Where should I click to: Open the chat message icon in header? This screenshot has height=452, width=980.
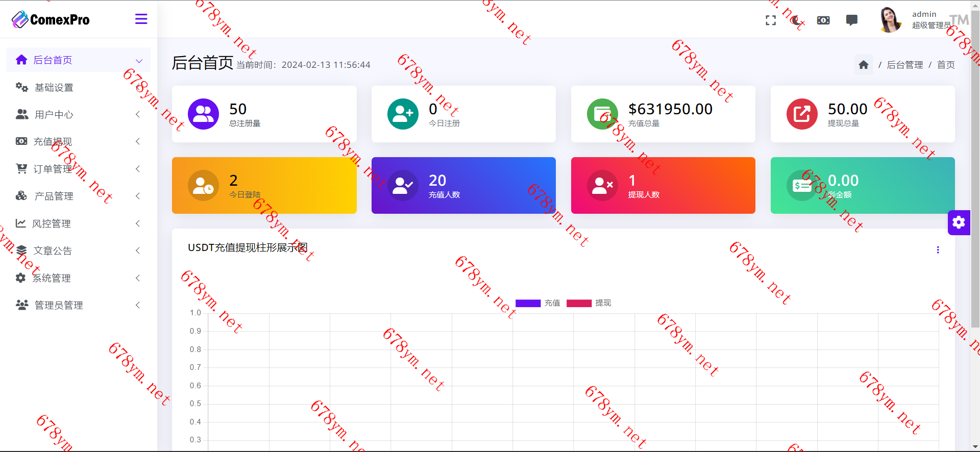[851, 20]
